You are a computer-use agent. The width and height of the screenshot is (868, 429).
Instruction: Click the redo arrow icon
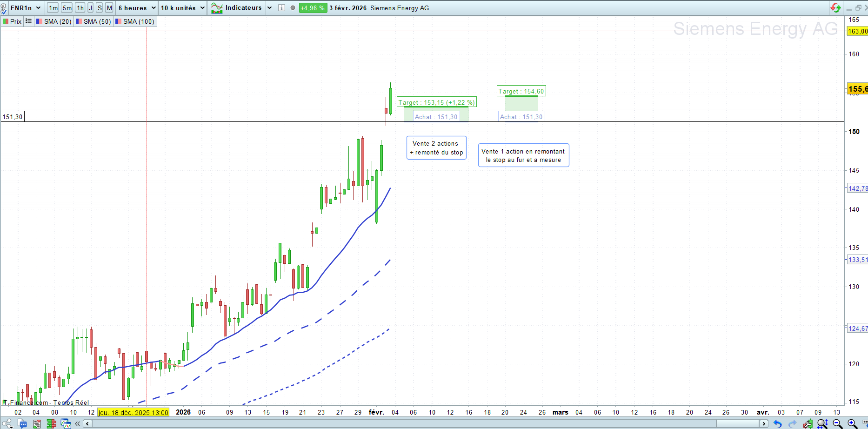[x=792, y=423]
